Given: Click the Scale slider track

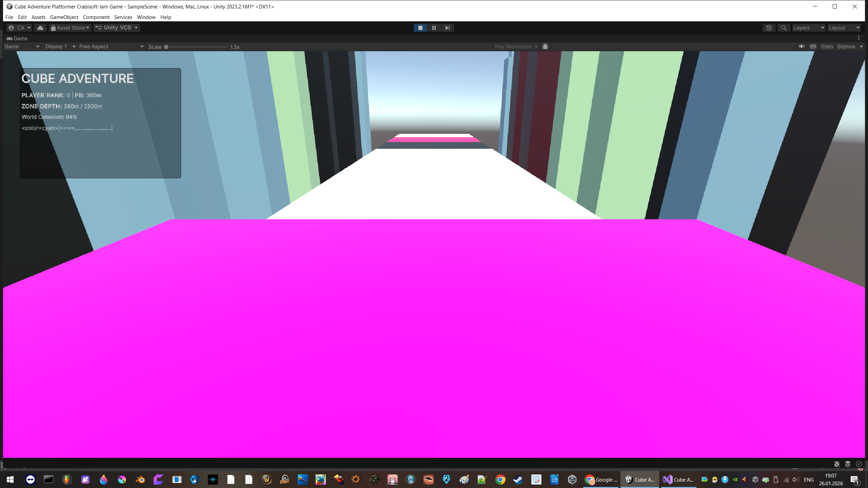Looking at the screenshot, I should click(197, 47).
